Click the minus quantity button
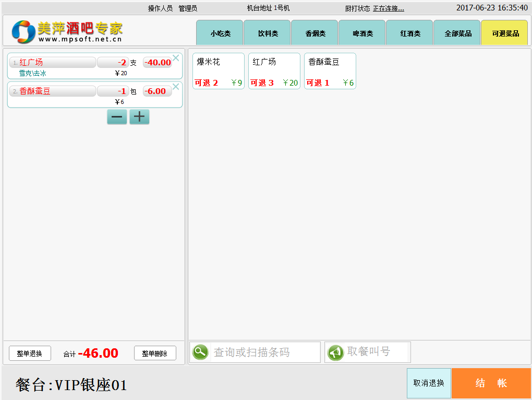The image size is (532, 400). pos(117,117)
